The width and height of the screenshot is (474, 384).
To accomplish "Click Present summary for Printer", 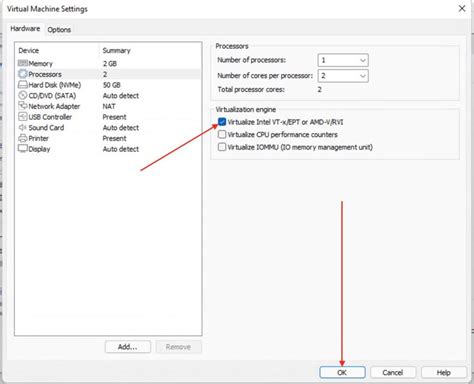I will (x=114, y=138).
